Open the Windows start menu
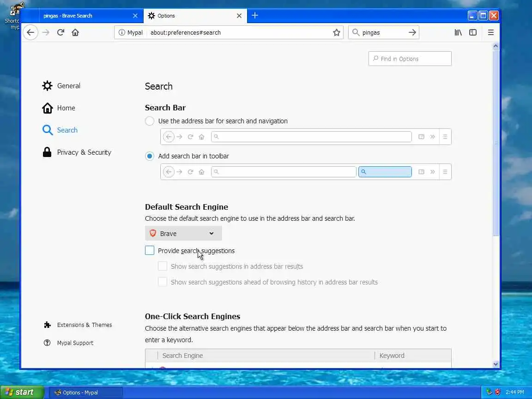 click(22, 392)
